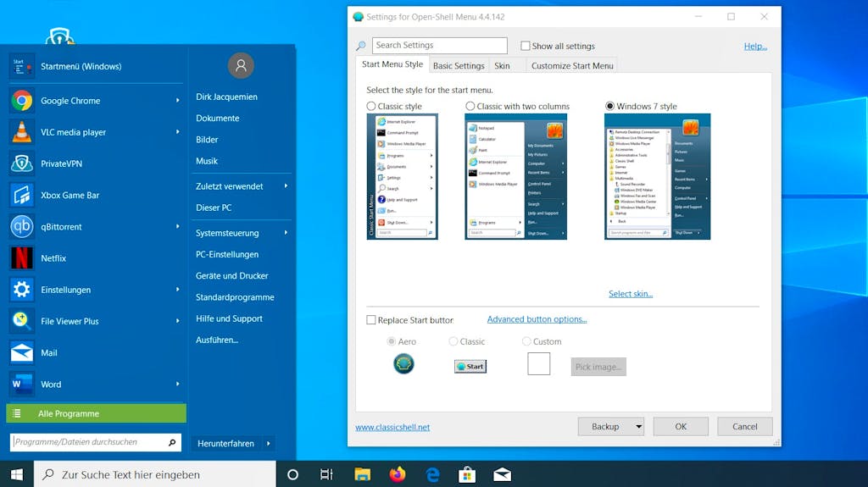
Task: Open Dokumente in start menu
Action: [x=218, y=119]
